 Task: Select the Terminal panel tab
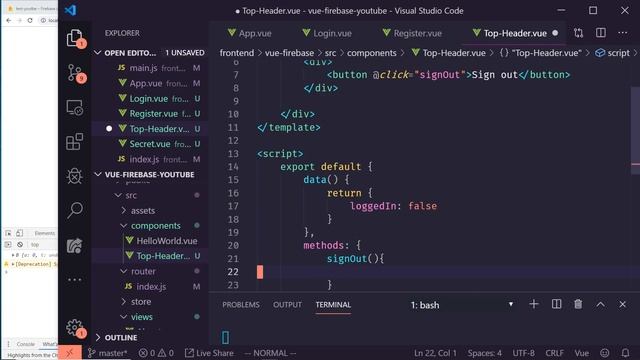[x=333, y=304]
